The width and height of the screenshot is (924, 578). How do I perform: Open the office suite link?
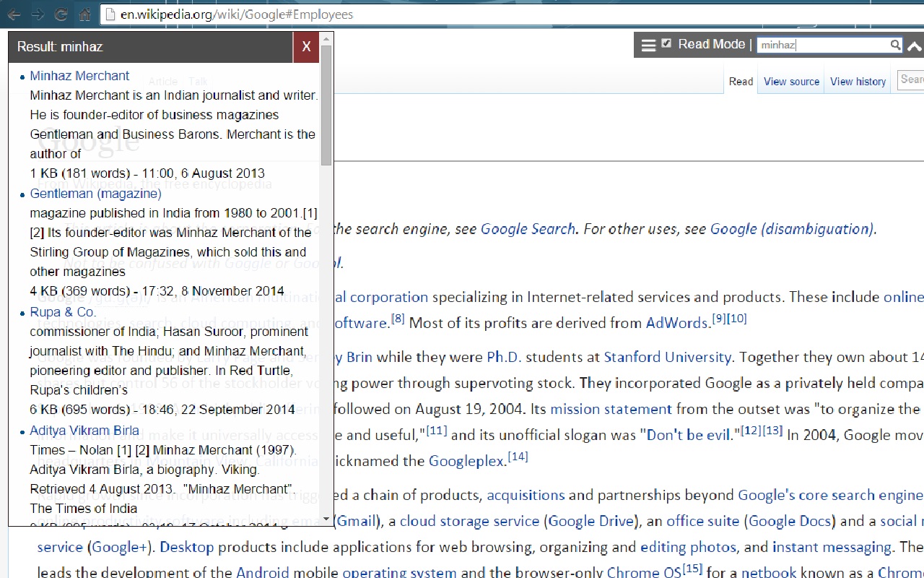pyautogui.click(x=704, y=521)
